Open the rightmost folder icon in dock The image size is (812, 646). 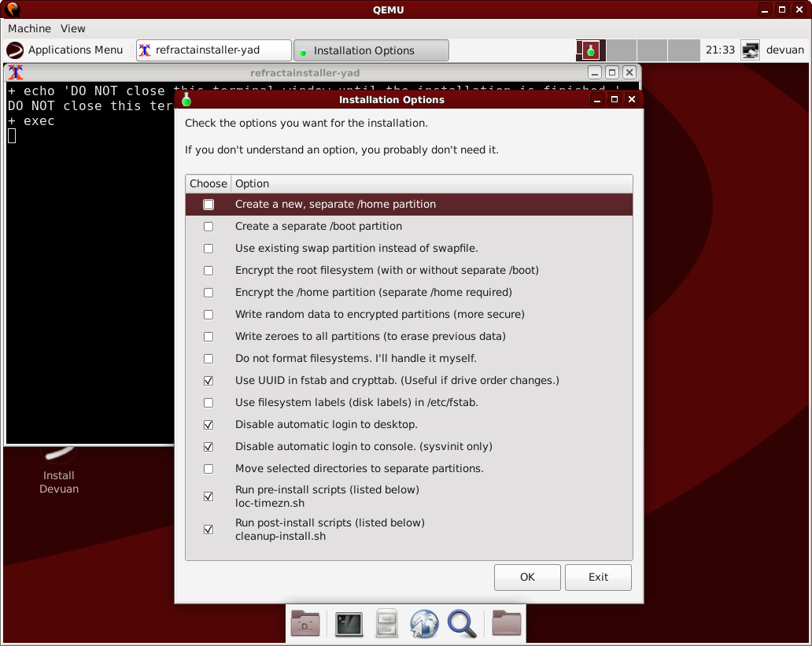tap(506, 624)
